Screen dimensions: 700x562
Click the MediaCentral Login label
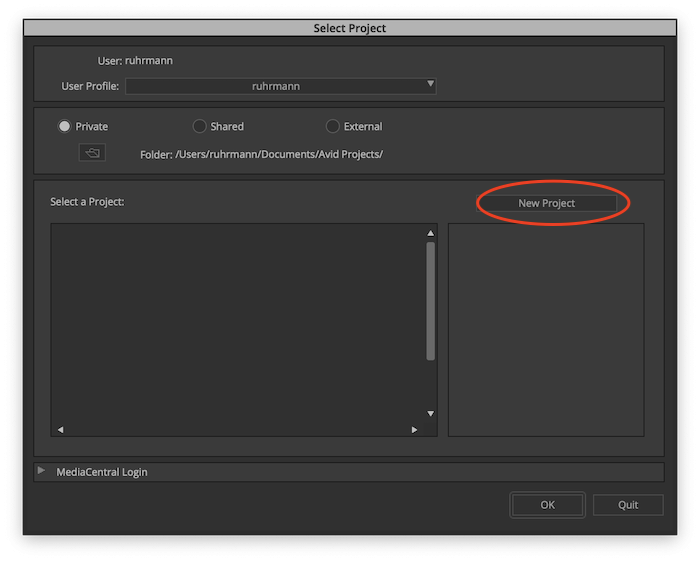pos(102,472)
